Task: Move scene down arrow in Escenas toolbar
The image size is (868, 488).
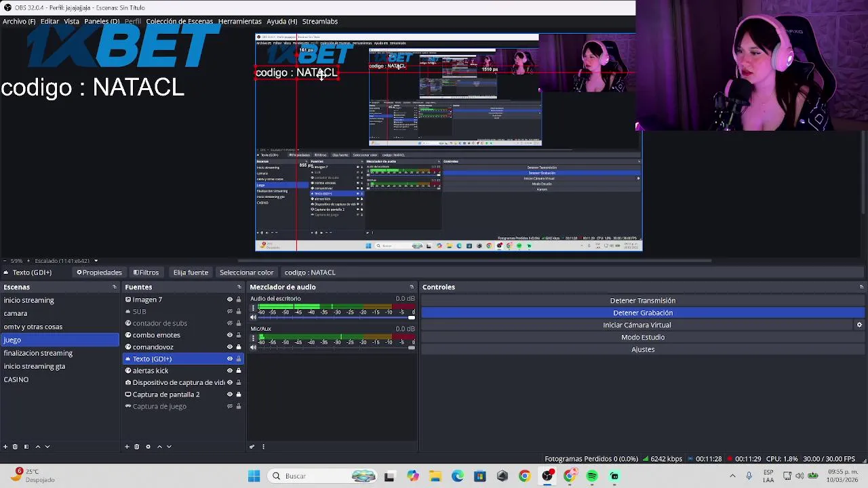Action: click(x=47, y=447)
